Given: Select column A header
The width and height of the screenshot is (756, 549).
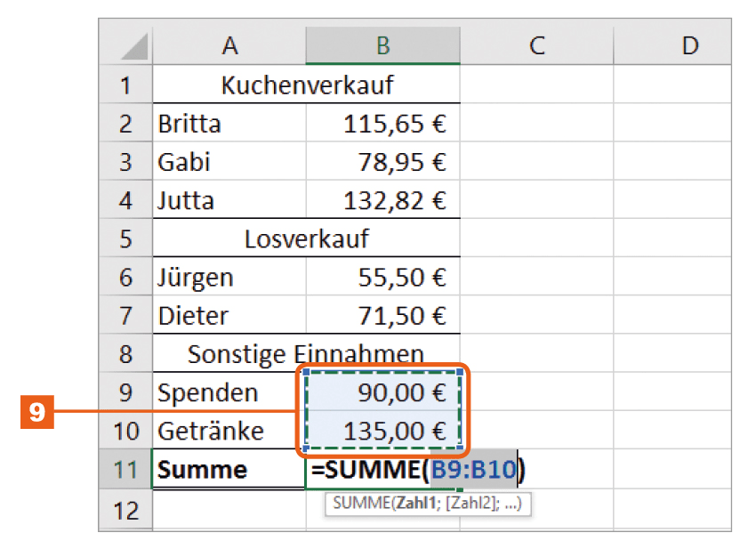Looking at the screenshot, I should [x=229, y=45].
